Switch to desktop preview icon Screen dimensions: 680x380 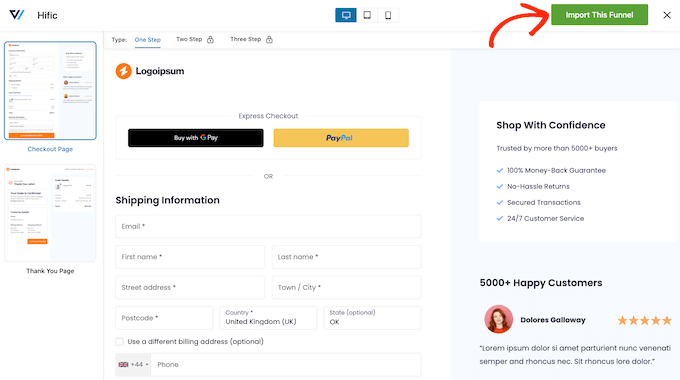click(x=346, y=15)
